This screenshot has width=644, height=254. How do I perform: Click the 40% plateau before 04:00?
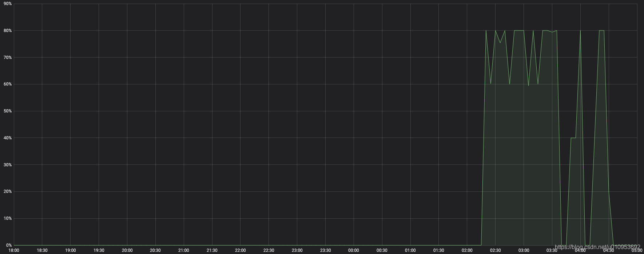click(x=573, y=138)
